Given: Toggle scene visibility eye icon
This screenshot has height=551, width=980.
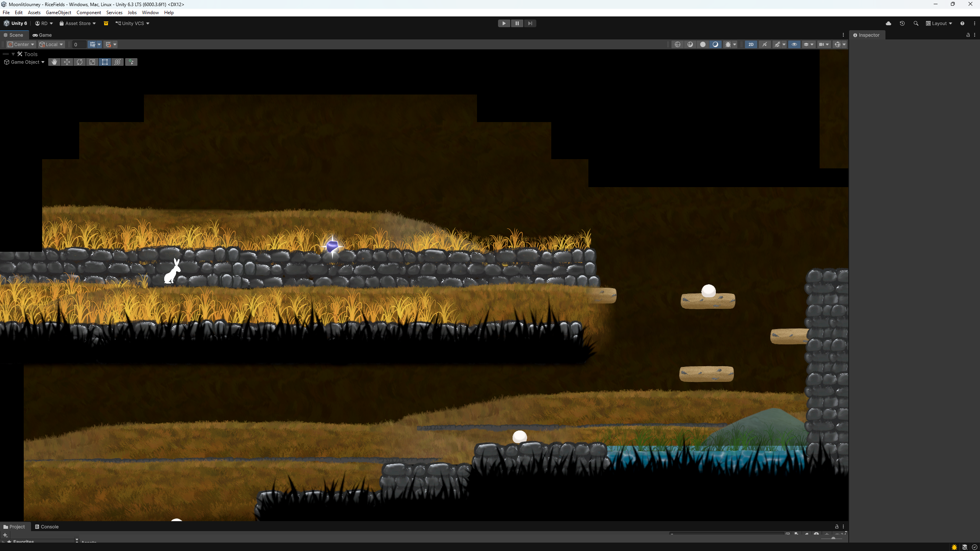Looking at the screenshot, I should [794, 44].
